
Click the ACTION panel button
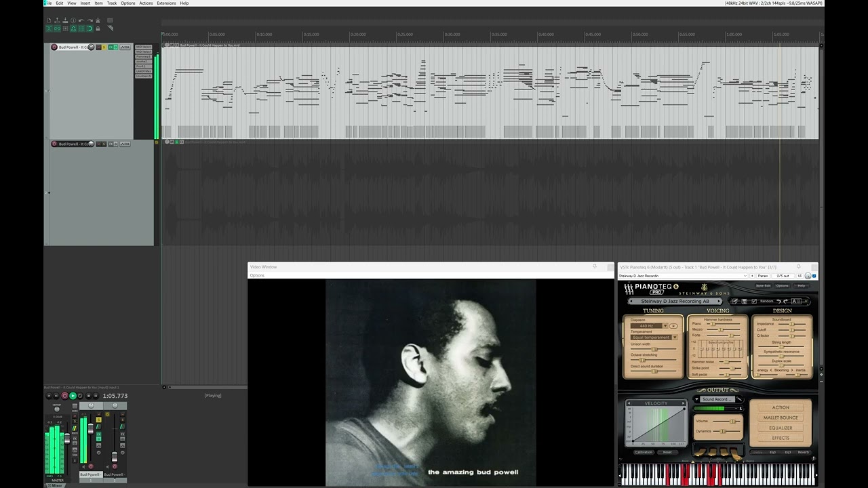781,407
